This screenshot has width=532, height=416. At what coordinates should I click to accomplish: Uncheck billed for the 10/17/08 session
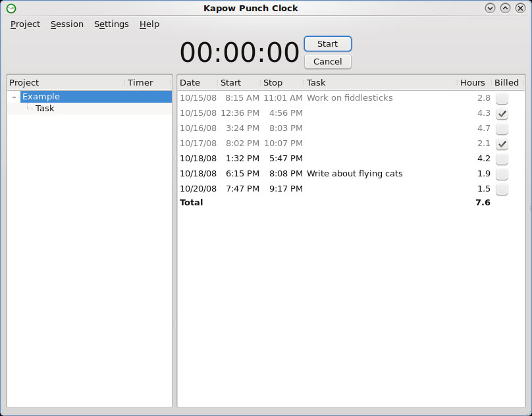[502, 144]
